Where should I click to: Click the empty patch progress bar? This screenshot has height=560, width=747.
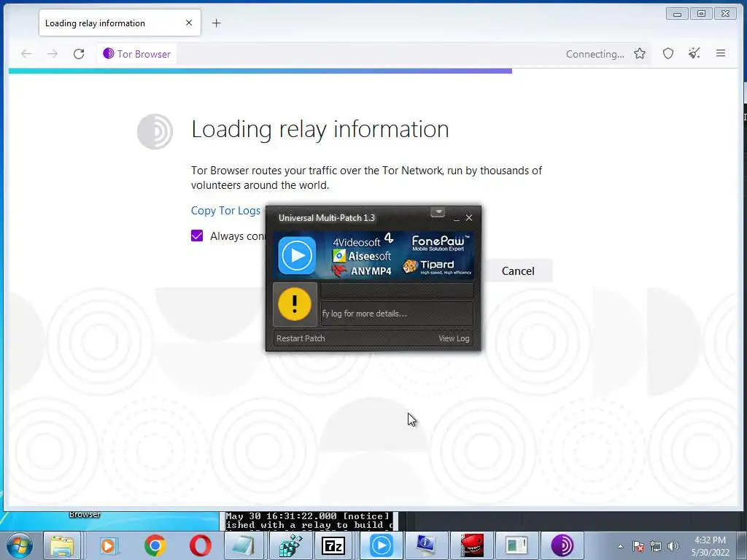click(x=397, y=290)
